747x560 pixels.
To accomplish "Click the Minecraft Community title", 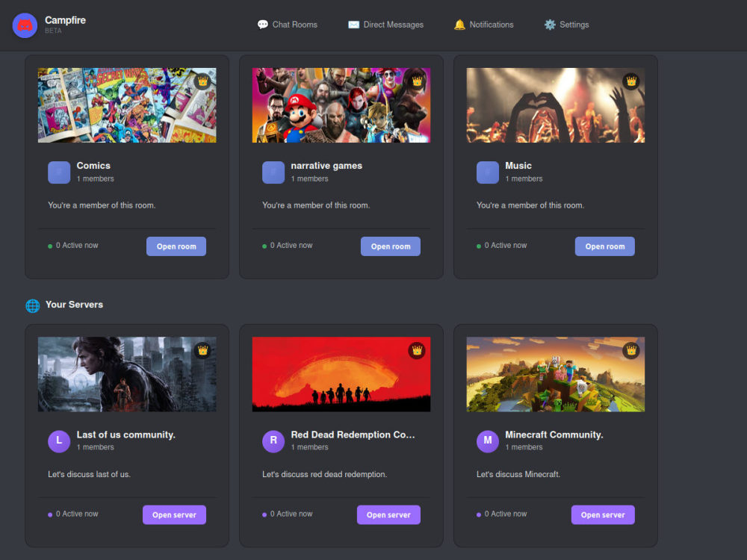I will [554, 435].
